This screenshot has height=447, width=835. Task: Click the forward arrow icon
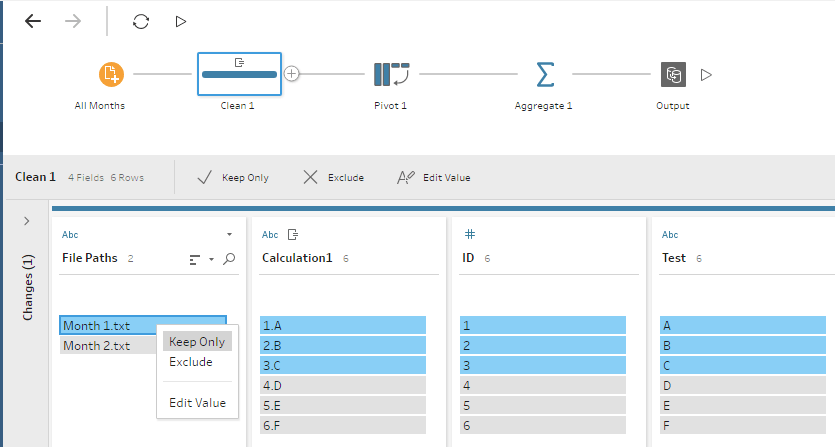(x=73, y=21)
